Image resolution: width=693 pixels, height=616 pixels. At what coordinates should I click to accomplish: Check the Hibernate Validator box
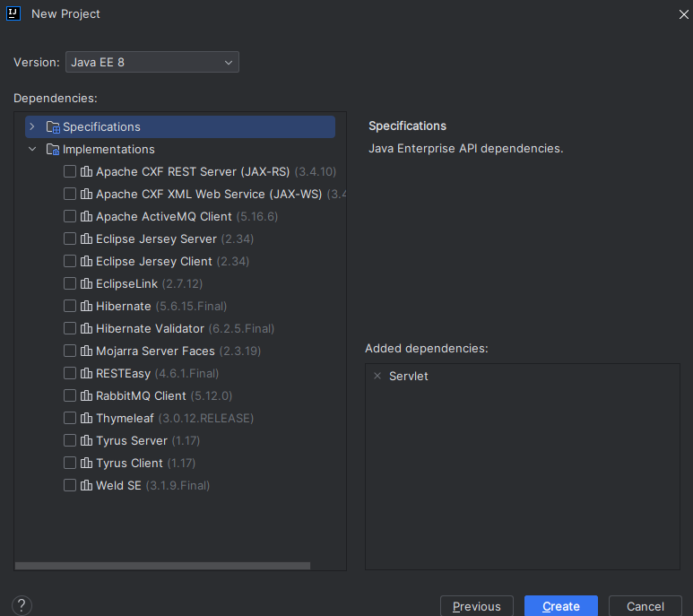(x=70, y=328)
